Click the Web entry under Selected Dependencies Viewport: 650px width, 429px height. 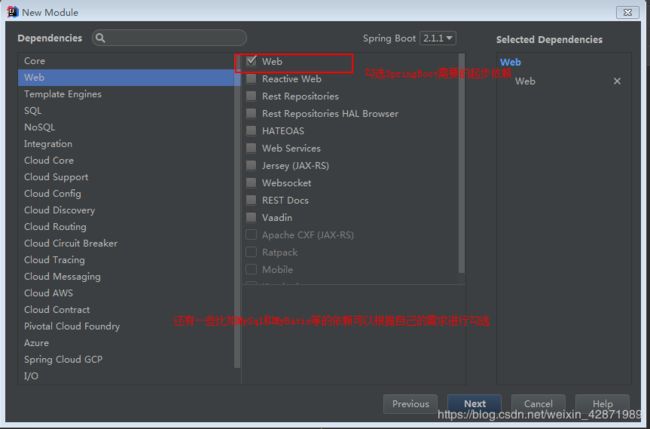tap(525, 81)
